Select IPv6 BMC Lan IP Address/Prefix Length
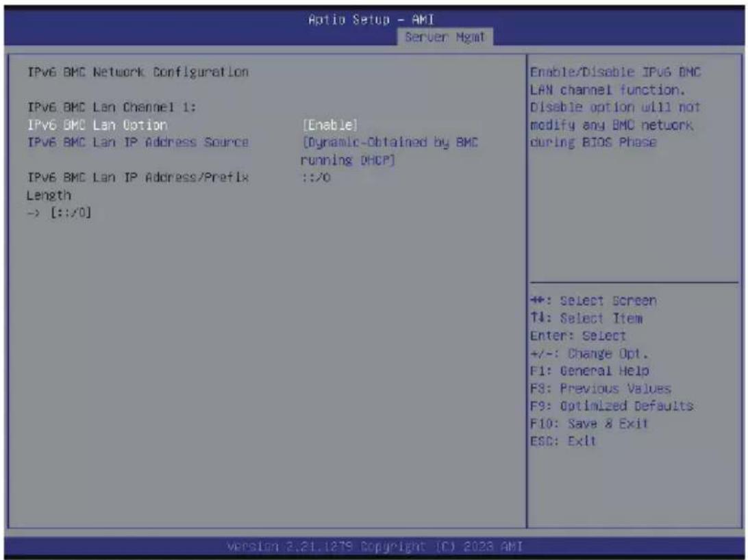The width and height of the screenshot is (748, 560). click(138, 186)
